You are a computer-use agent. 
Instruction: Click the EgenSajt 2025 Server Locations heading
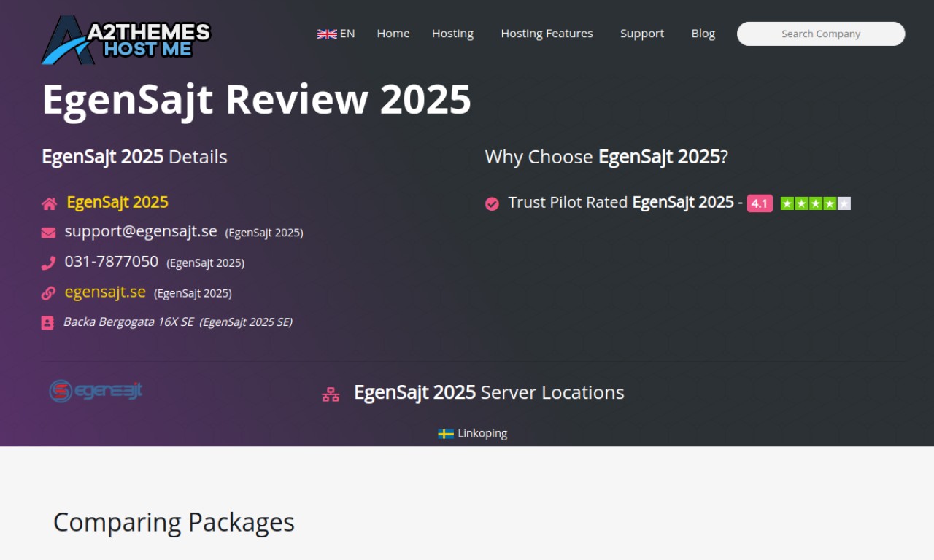pyautogui.click(x=489, y=392)
